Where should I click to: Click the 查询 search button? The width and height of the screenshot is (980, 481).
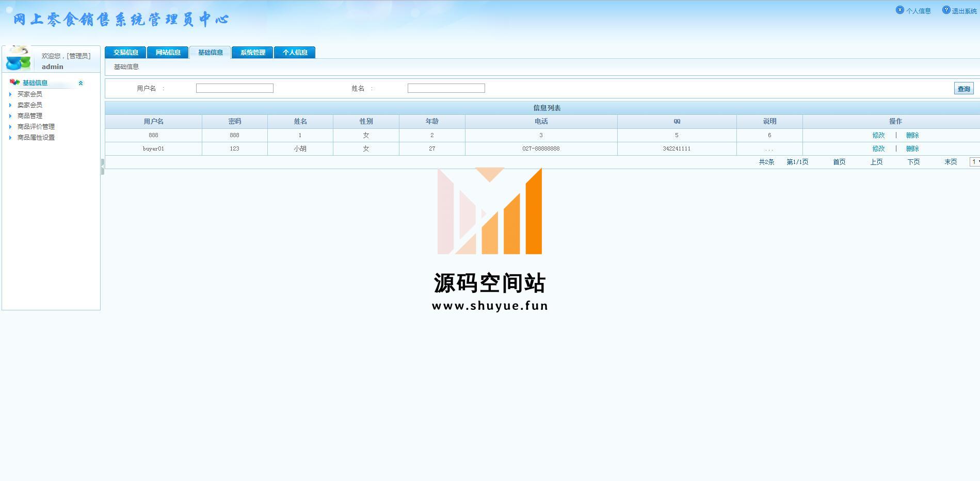[x=963, y=89]
